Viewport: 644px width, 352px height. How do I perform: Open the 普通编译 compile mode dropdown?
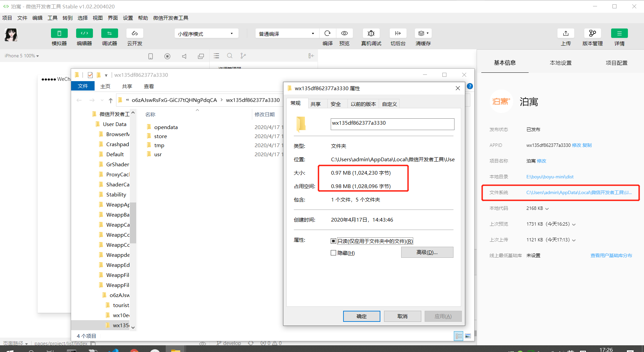(x=287, y=34)
